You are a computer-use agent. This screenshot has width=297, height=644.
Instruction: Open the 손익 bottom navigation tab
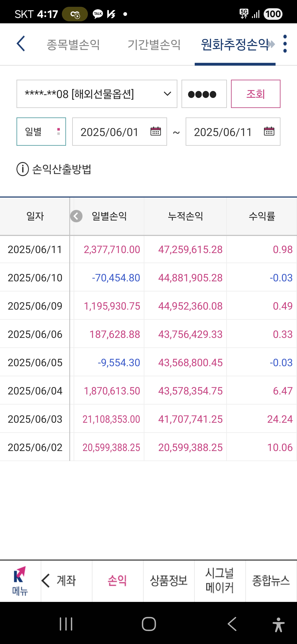tap(118, 581)
